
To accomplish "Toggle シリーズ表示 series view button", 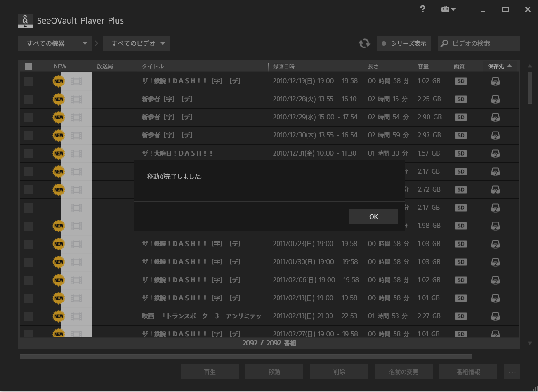I will point(404,43).
